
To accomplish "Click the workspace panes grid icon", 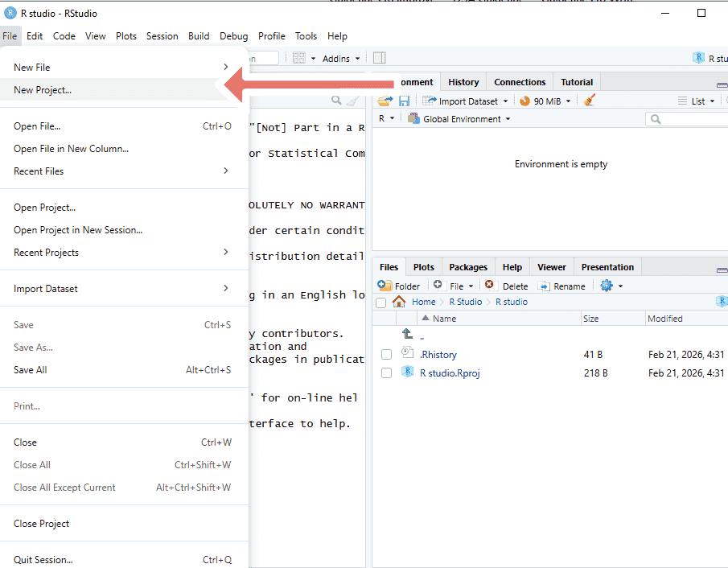I will coord(299,58).
